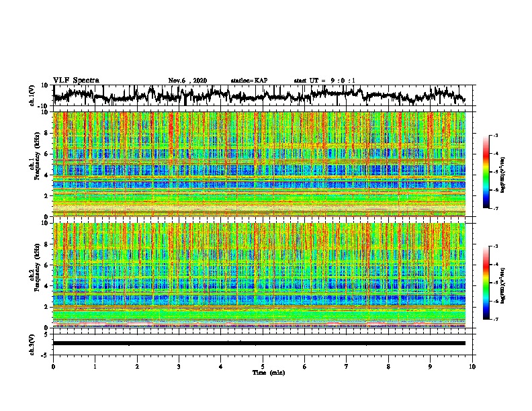532x411 pixels.
Task: Select the "Time (min)" axis label
Action: [x=269, y=373]
